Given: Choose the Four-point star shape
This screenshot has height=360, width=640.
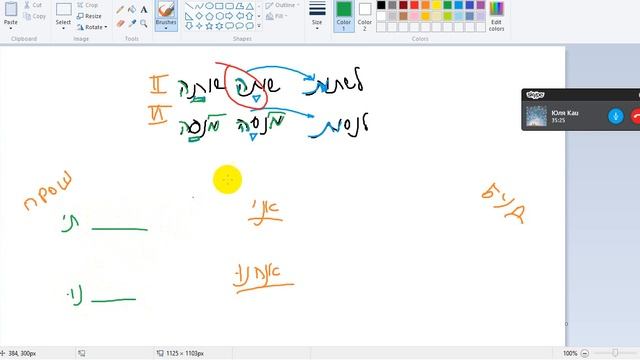Looking at the screenshot, I should [x=199, y=26].
